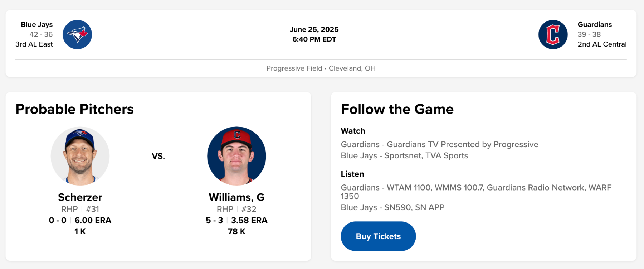Select the Guardians team name

595,24
